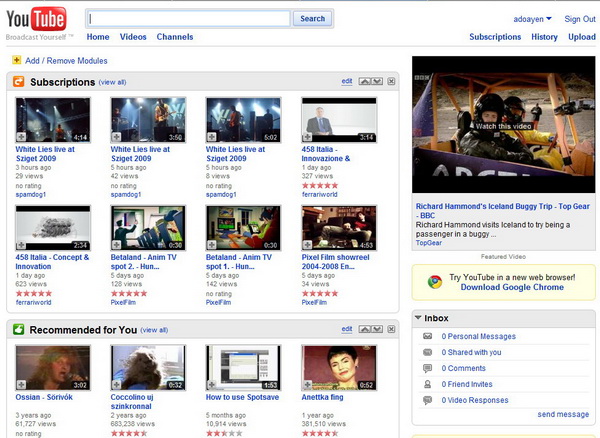Move the Subscriptions module up with its arrow
The width and height of the screenshot is (600, 438).
[x=364, y=81]
